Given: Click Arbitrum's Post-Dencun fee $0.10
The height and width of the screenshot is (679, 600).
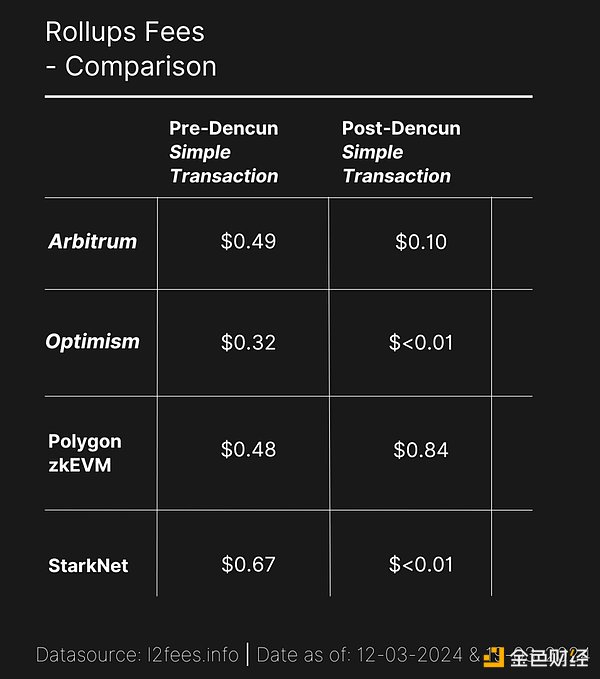Looking at the screenshot, I should tap(421, 242).
